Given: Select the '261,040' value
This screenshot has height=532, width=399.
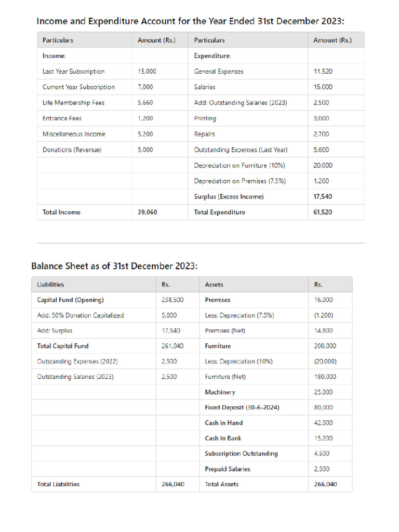Looking at the screenshot, I should [x=172, y=346].
